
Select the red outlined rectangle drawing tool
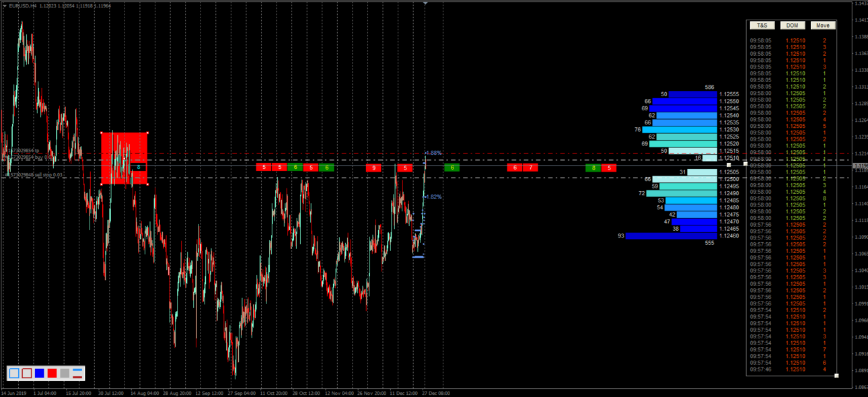27,373
